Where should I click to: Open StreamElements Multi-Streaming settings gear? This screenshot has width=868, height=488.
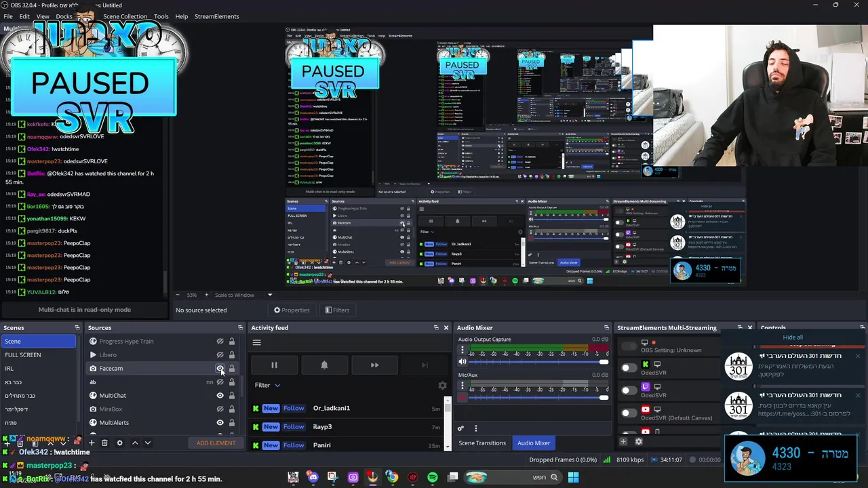click(638, 441)
